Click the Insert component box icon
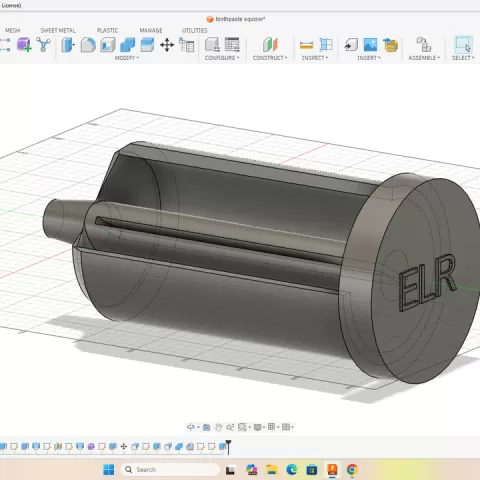Screen dimensions: 480x480 [x=390, y=45]
